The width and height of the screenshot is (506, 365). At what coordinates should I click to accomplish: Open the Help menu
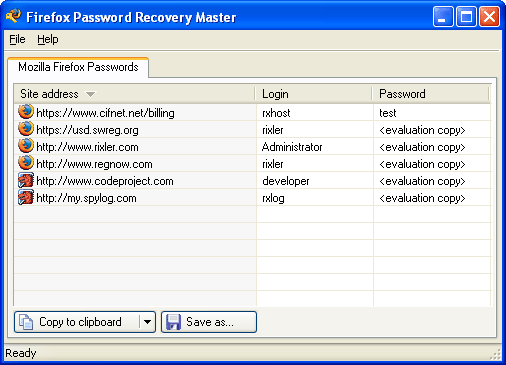pos(48,39)
